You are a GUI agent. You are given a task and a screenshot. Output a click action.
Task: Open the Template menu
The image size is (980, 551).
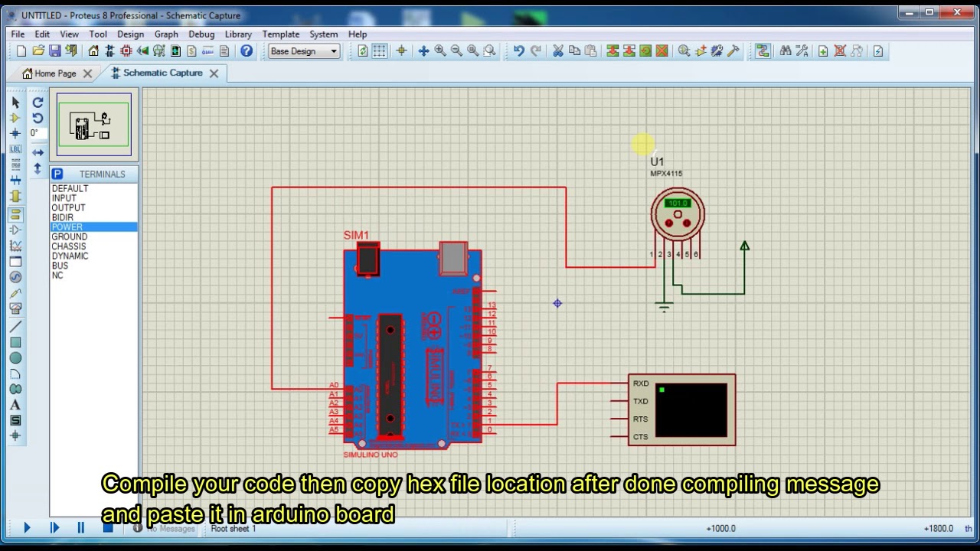tap(281, 34)
